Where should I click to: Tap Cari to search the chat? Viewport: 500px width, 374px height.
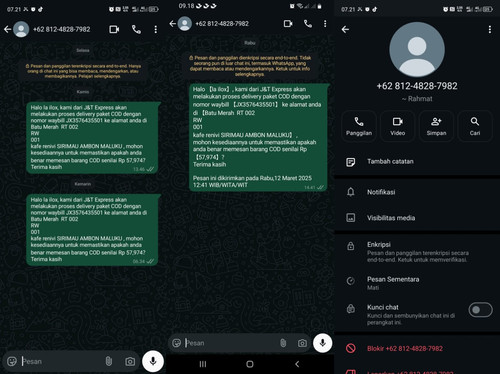(475, 126)
